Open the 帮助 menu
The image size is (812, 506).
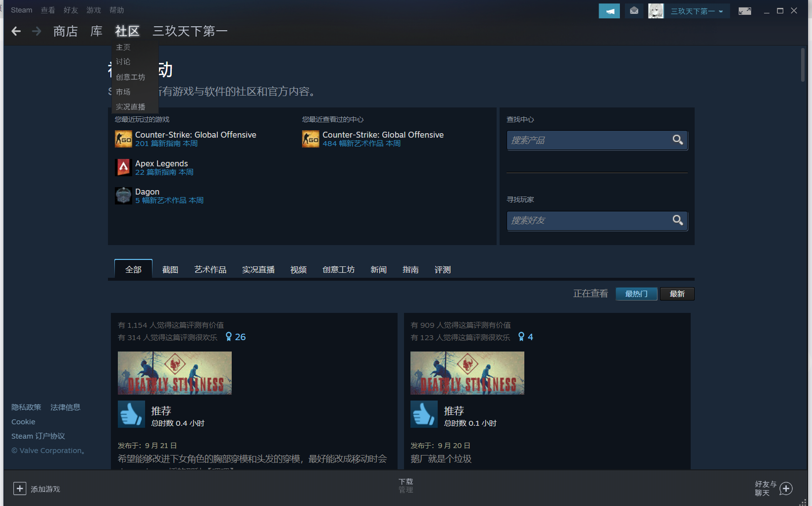coord(117,10)
